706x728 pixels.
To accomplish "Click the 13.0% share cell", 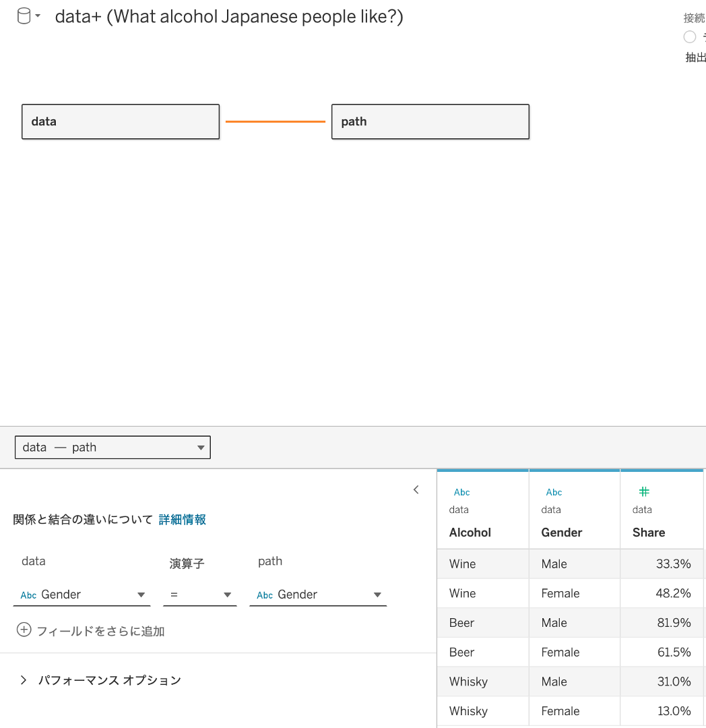I will click(662, 711).
